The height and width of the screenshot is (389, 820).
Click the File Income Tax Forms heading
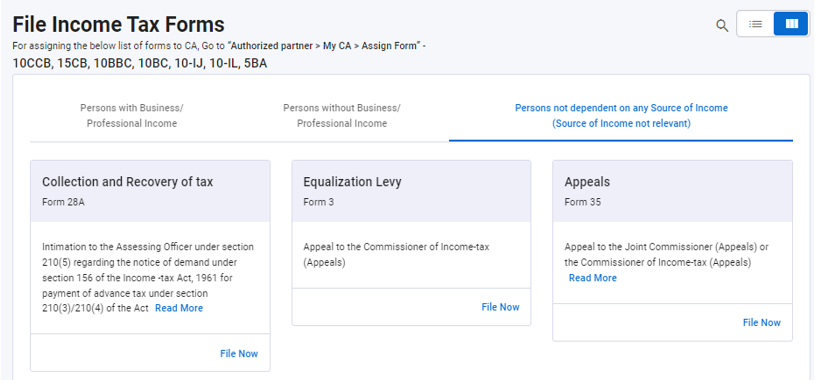click(119, 25)
